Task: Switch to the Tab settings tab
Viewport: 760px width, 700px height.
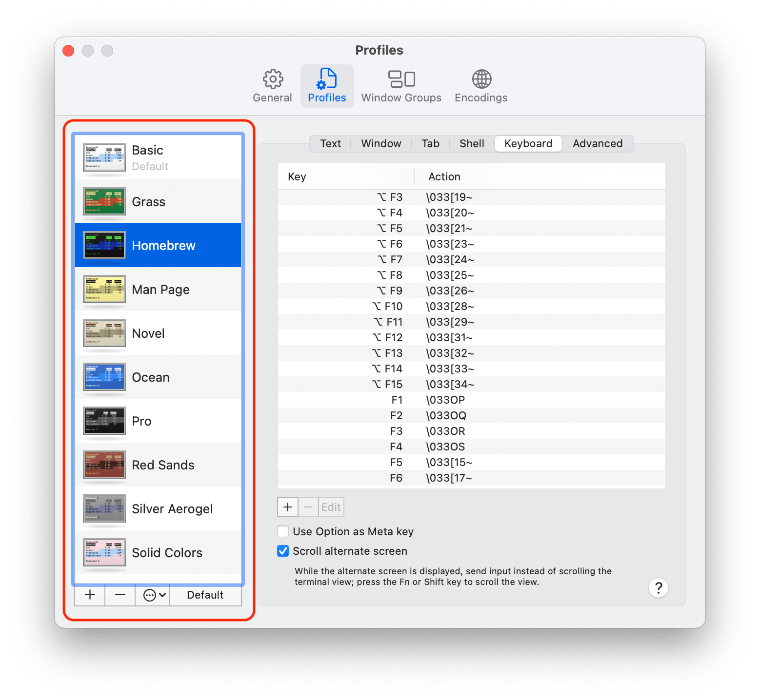Action: pos(430,144)
